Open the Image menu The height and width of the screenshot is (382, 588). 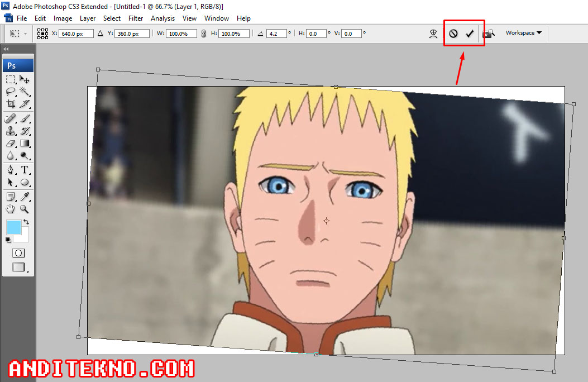[63, 18]
